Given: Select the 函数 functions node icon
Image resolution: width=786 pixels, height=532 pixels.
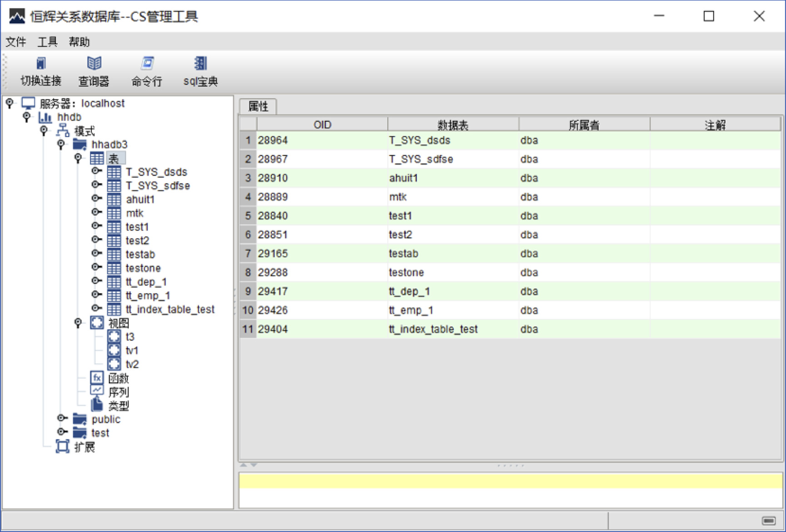Looking at the screenshot, I should point(97,378).
